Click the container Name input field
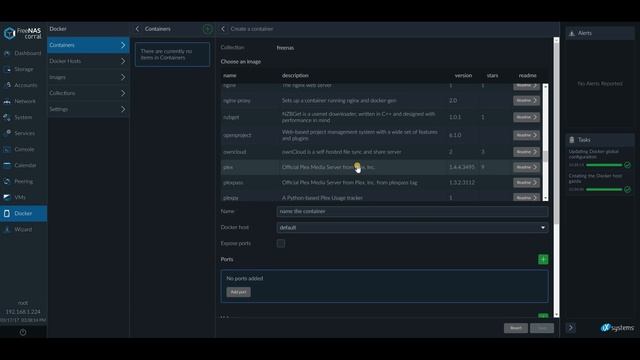The width and height of the screenshot is (640, 360). 412,211
